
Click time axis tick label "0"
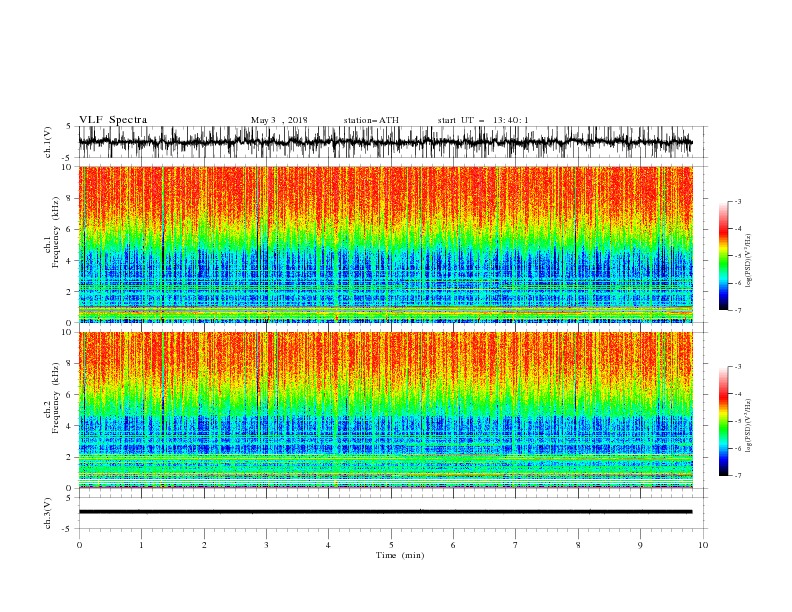(79, 545)
